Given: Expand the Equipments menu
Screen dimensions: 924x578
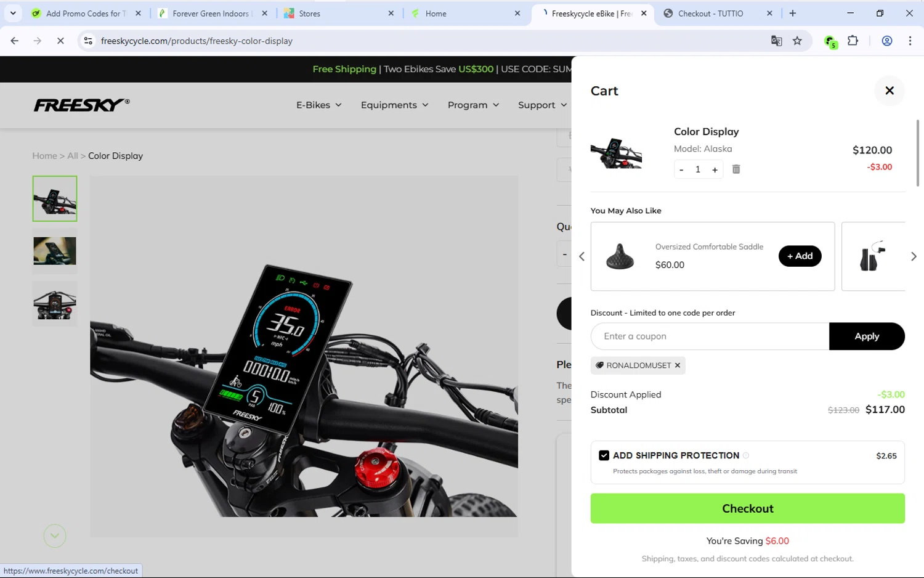Looking at the screenshot, I should tap(394, 105).
